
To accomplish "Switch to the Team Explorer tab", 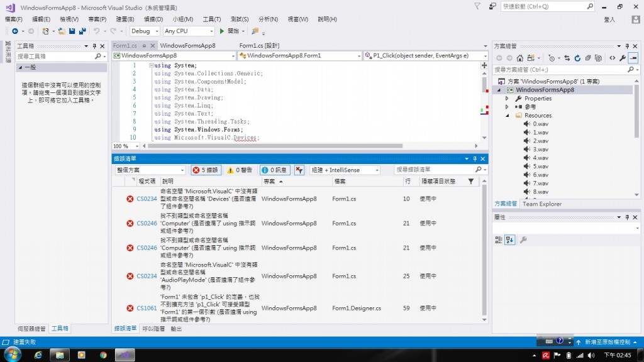I will click(x=541, y=204).
